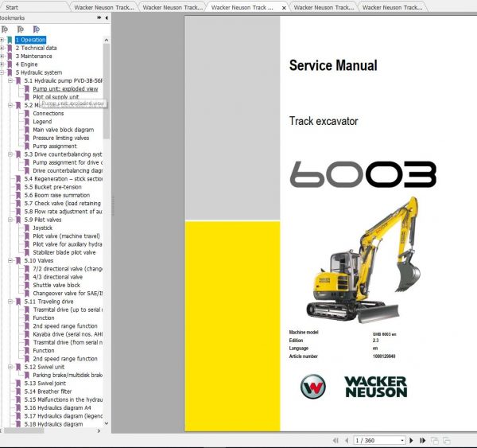The width and height of the screenshot is (477, 448).
Task: Click the bookmarks horizontal scroll right arrow
Action: point(99,431)
